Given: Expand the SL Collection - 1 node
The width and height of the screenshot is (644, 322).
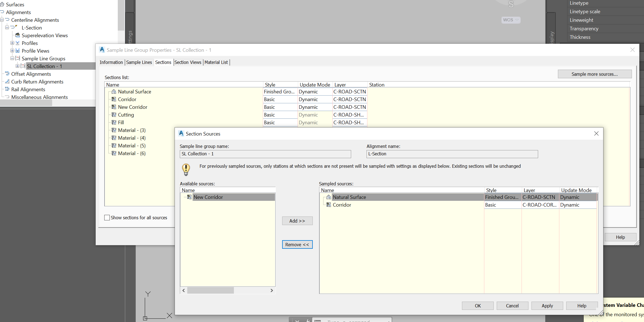Looking at the screenshot, I should click(x=17, y=66).
